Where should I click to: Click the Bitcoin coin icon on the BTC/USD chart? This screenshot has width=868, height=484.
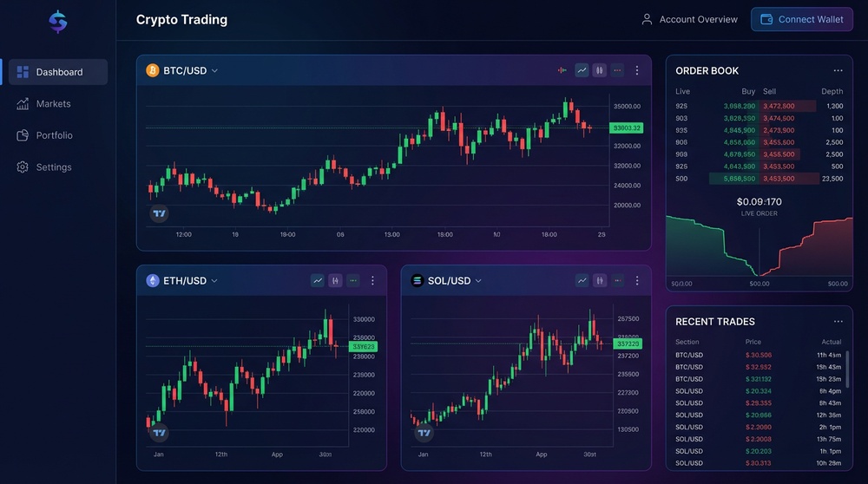pyautogui.click(x=152, y=71)
